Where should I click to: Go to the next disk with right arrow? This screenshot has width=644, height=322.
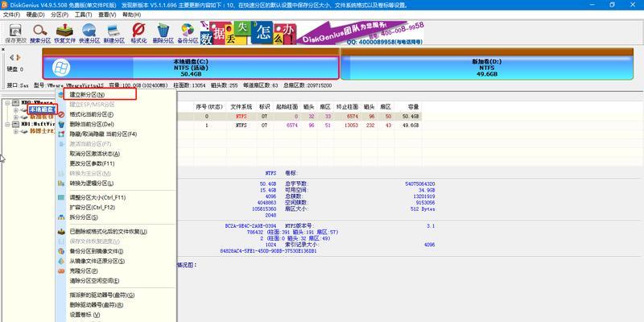point(18,57)
